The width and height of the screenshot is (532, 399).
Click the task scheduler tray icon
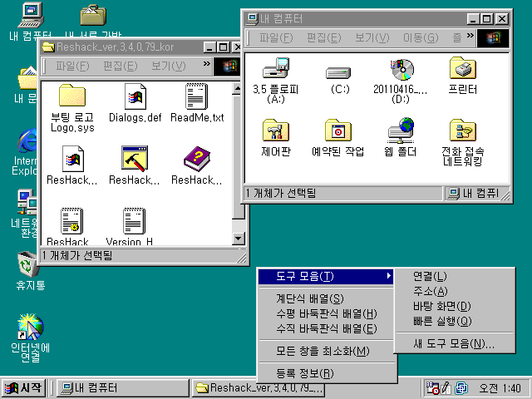tap(432, 388)
